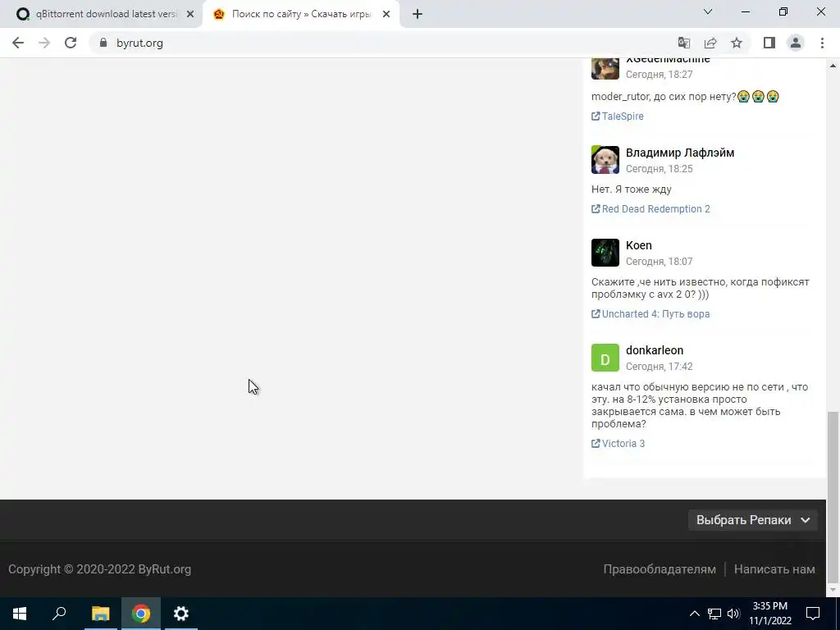Screen dimensions: 840x630
Task: Click the scrollbar down arrow
Action: point(833,590)
